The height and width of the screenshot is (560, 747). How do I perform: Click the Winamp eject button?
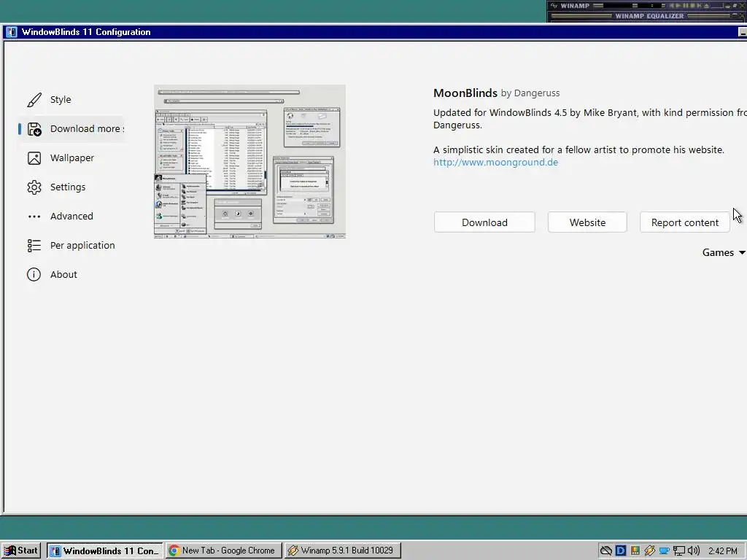coord(706,6)
